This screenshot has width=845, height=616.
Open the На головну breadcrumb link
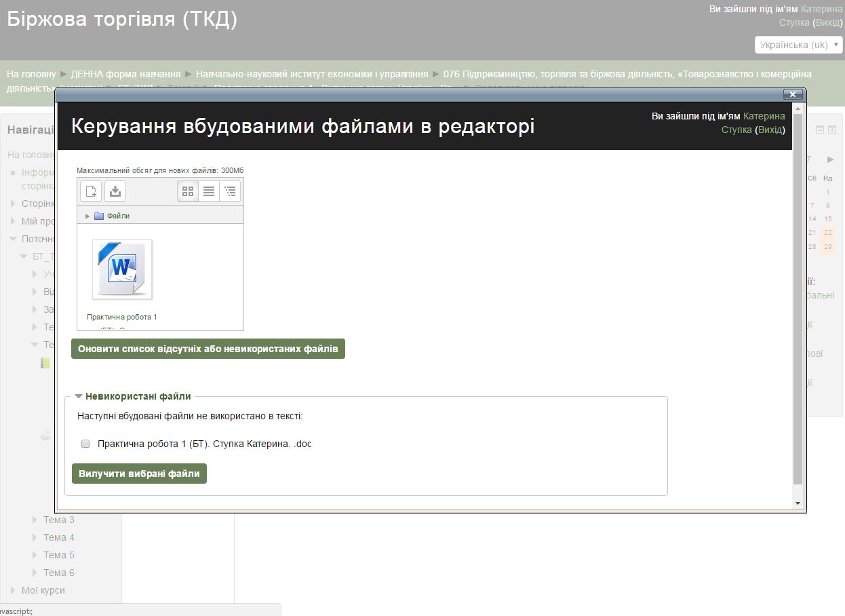pyautogui.click(x=31, y=73)
